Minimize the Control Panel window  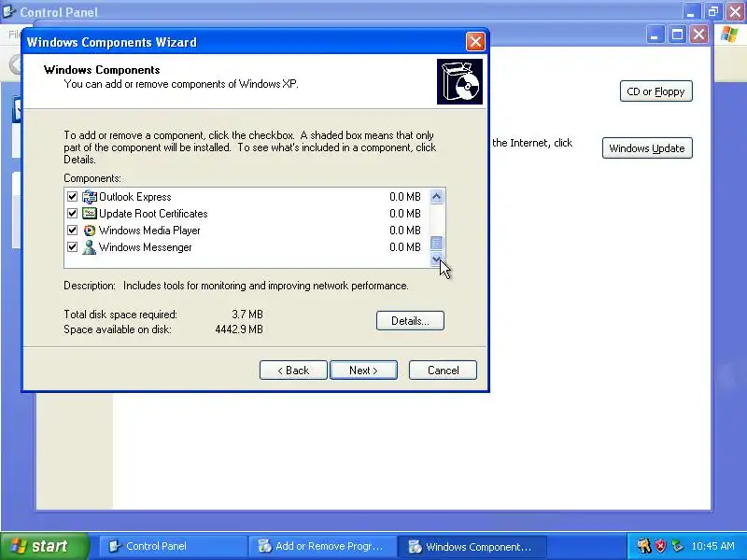(x=691, y=11)
